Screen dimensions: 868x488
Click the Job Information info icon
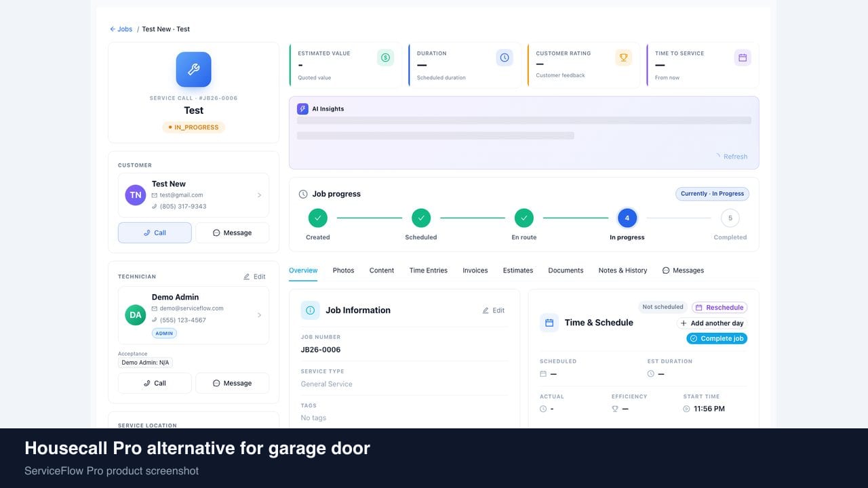point(311,310)
